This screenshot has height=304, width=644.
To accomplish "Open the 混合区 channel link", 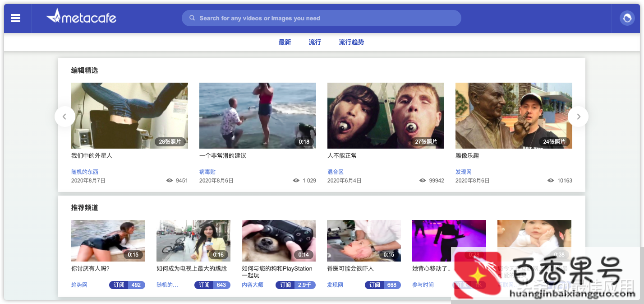I will click(336, 172).
